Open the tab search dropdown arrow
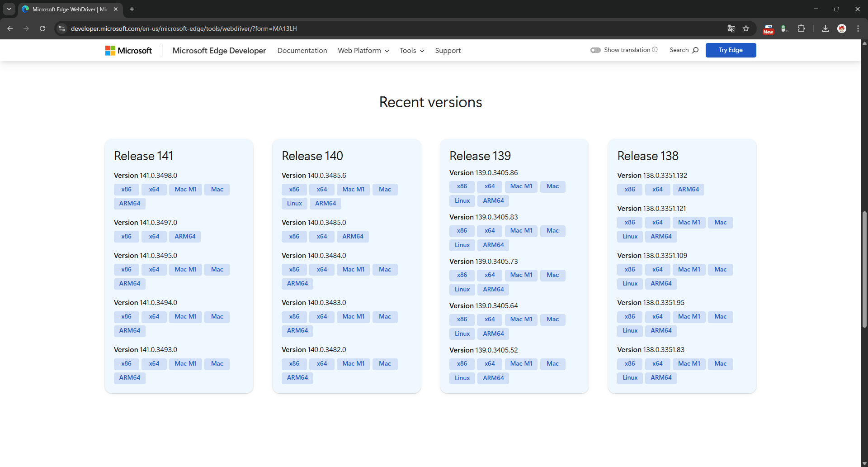Screen dimensions: 868x467 tap(9, 9)
